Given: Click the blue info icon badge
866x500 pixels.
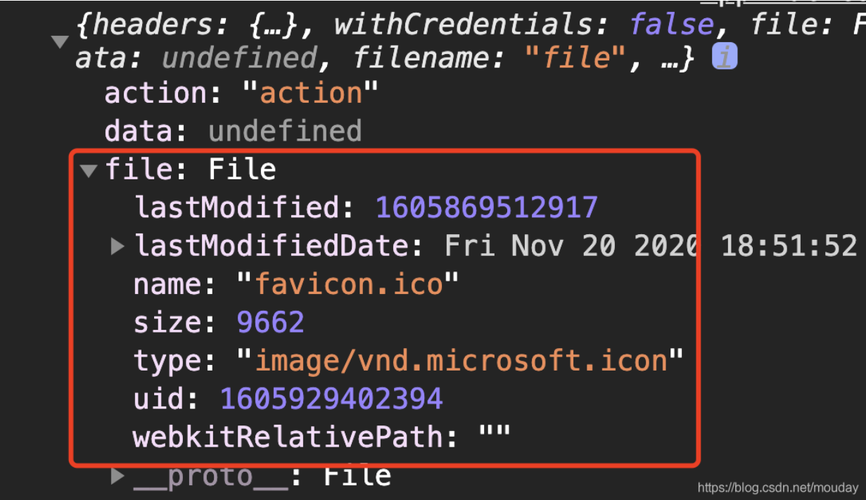Looking at the screenshot, I should pos(725,56).
